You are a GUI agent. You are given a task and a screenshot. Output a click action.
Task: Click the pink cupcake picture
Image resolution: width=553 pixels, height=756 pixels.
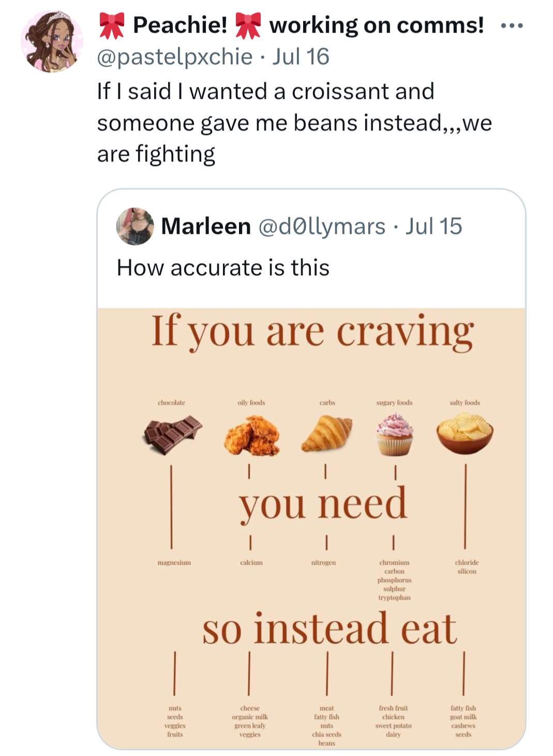395,434
